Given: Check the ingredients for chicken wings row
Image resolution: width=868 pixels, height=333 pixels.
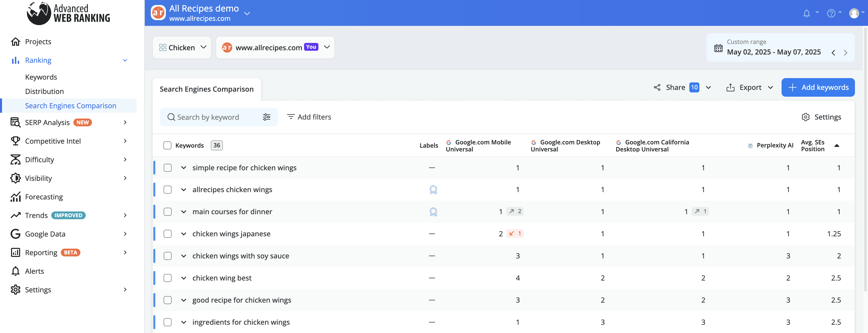Looking at the screenshot, I should click(167, 322).
